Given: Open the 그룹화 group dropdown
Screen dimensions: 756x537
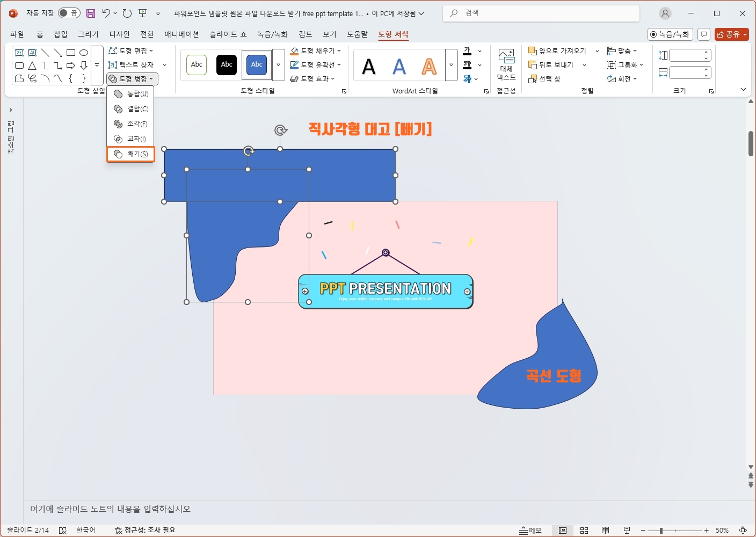Looking at the screenshot, I should 625,65.
